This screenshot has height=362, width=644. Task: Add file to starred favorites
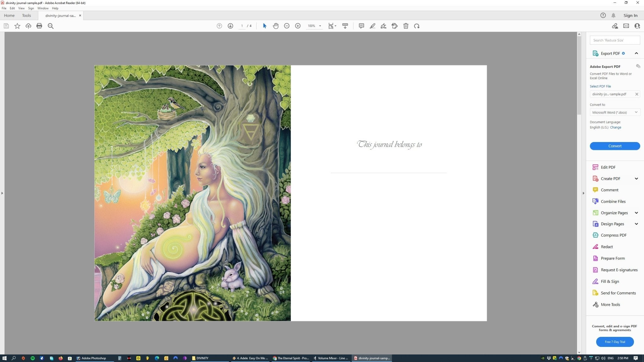coord(17,26)
